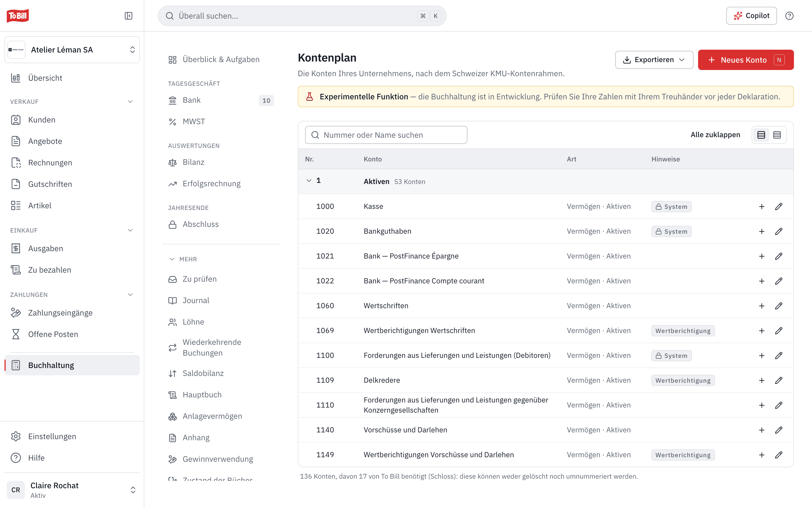Image resolution: width=812 pixels, height=508 pixels.
Task: Click plus icon in row 1100 Debitoren
Action: tap(762, 356)
